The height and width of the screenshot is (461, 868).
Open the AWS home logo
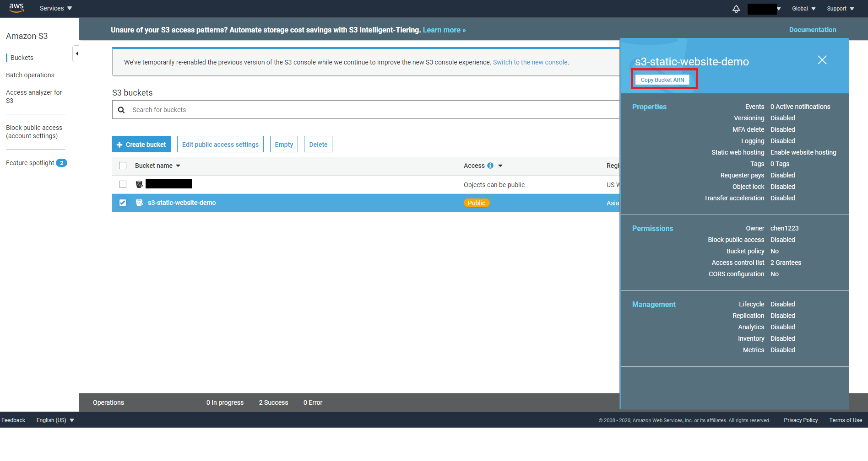16,8
